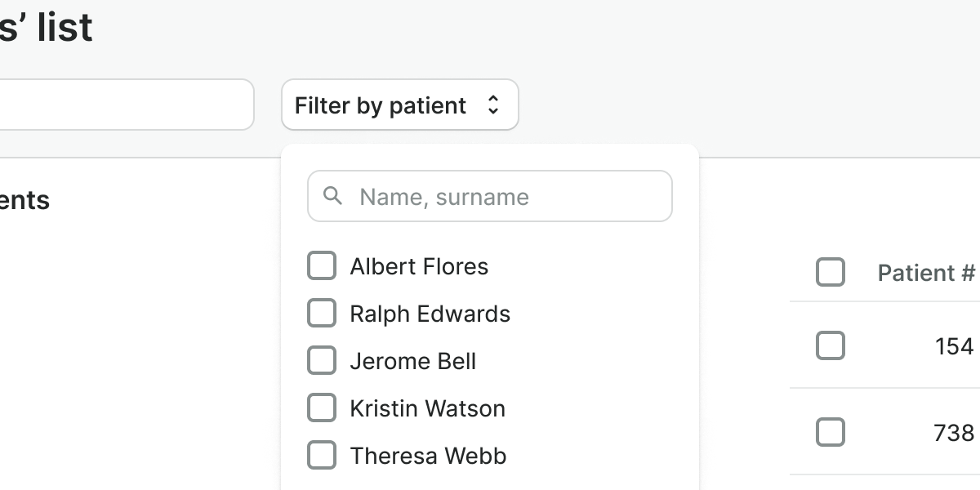The image size is (980, 490).
Task: Click the magnifier icon in patient search
Action: pyautogui.click(x=332, y=196)
